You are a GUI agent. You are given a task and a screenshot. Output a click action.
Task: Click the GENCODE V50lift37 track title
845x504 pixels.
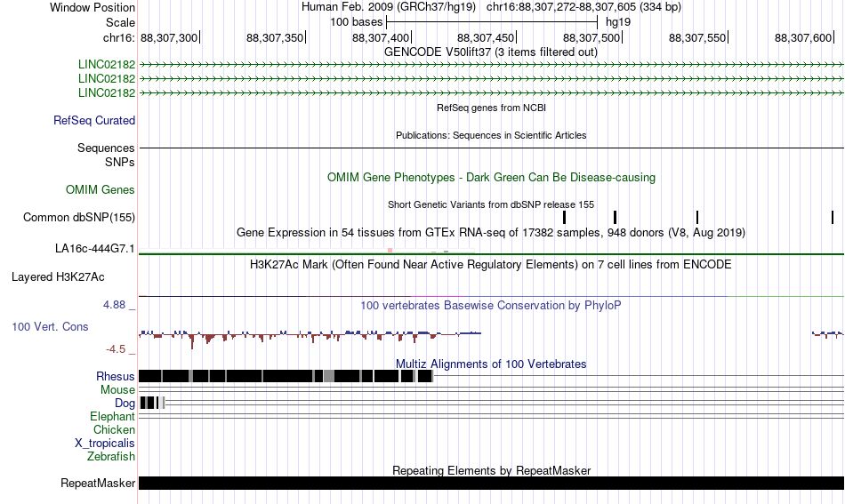(x=491, y=52)
